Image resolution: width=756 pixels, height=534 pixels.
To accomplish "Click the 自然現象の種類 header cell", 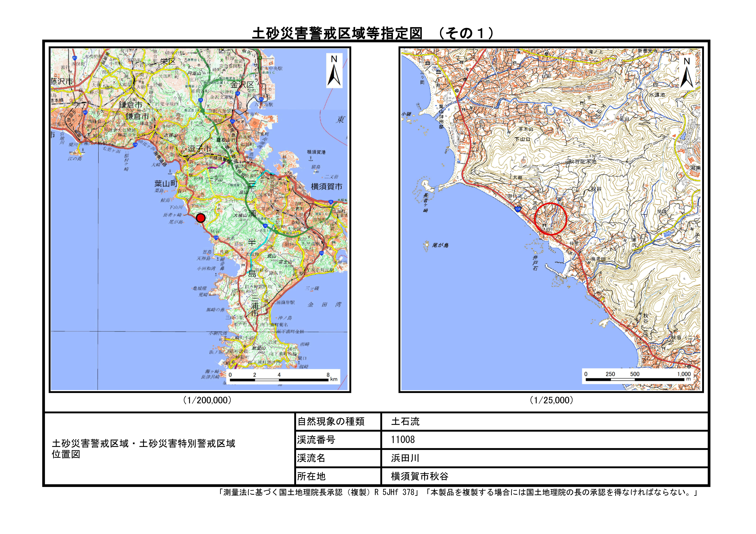I will pyautogui.click(x=331, y=422).
